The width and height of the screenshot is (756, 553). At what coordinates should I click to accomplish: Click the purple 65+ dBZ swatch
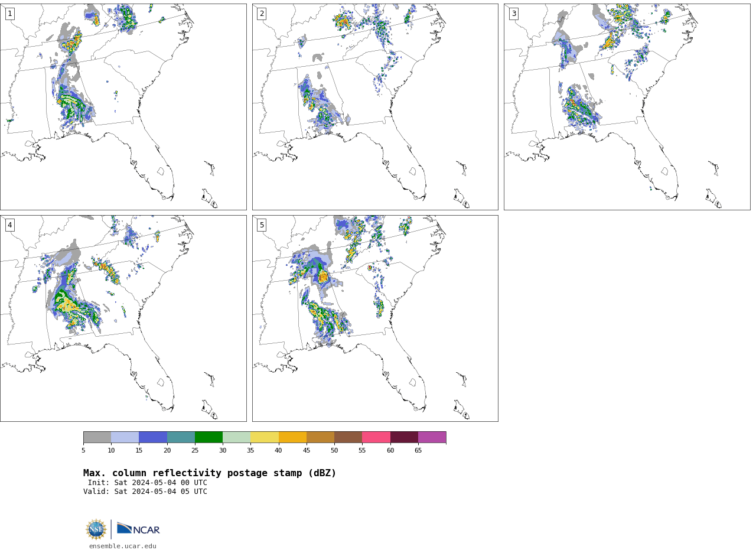pos(432,437)
